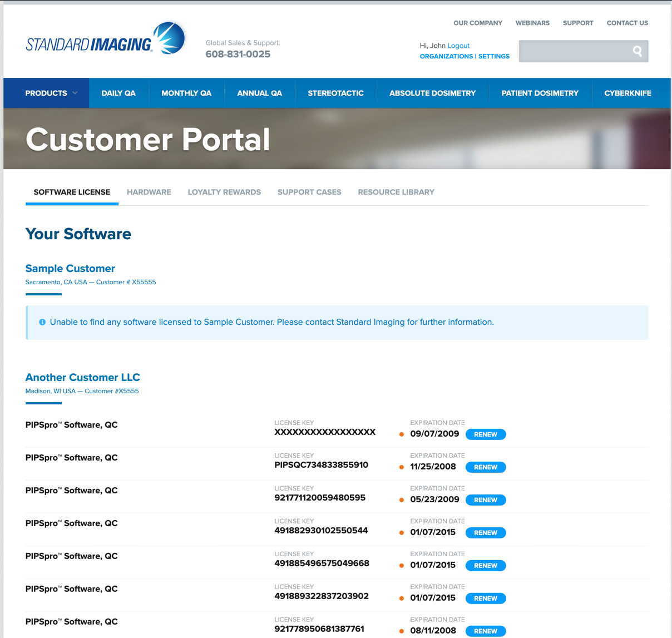Click the orange dot beside 09/07/2009
Viewport: 672px width, 638px height.
pyautogui.click(x=402, y=434)
